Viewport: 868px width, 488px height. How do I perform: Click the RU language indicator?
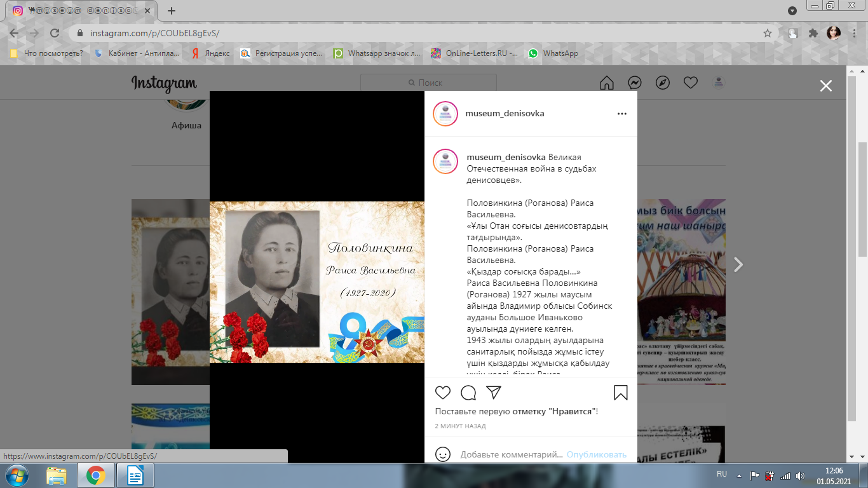(x=722, y=474)
